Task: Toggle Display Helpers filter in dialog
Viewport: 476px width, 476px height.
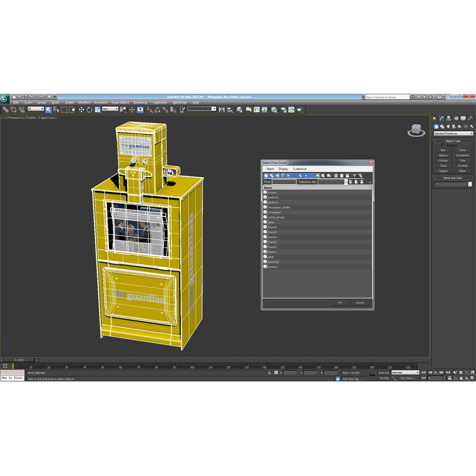Action: pyautogui.click(x=289, y=176)
